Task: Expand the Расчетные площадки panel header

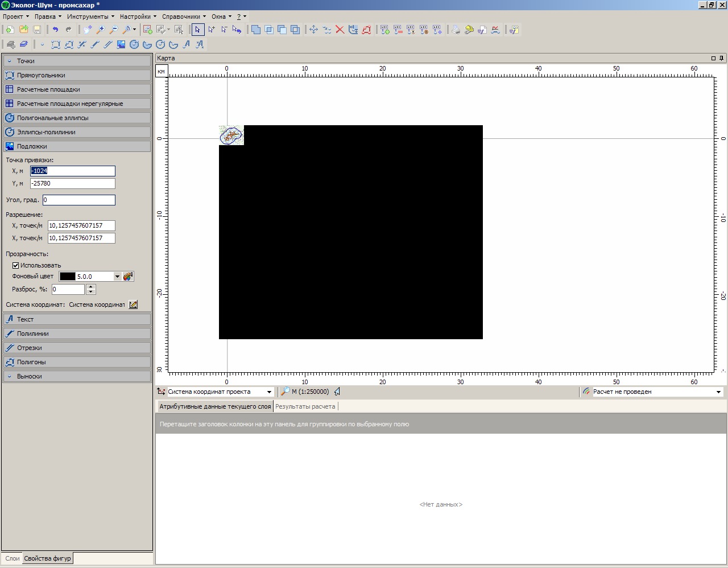Action: (77, 89)
